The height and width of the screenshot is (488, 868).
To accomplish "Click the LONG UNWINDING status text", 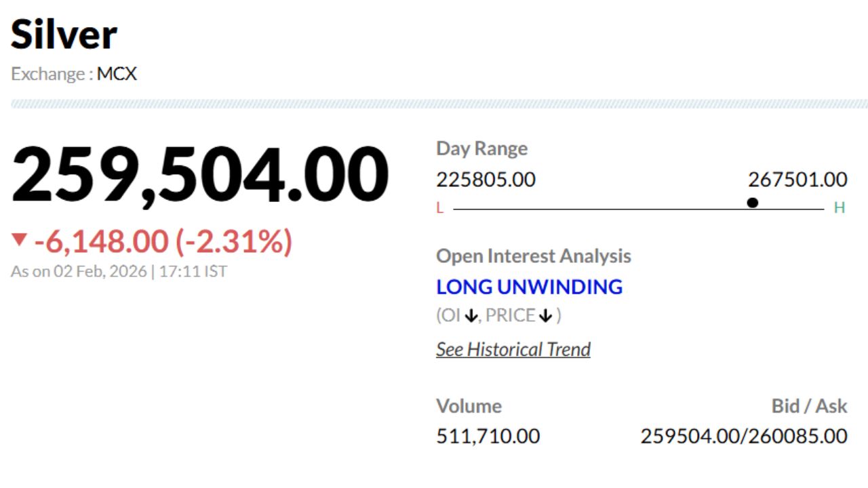I will click(529, 287).
